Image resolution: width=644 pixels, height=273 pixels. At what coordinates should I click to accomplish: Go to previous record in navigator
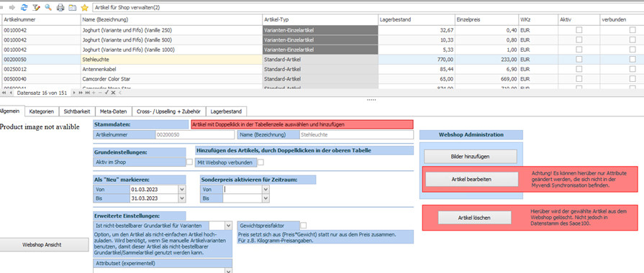pos(11,93)
